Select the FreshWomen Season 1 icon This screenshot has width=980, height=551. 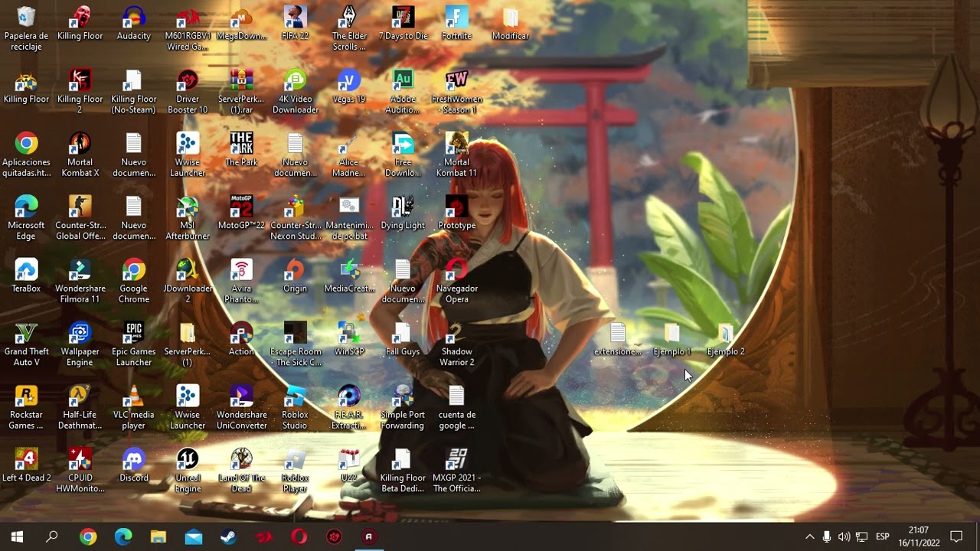[456, 92]
